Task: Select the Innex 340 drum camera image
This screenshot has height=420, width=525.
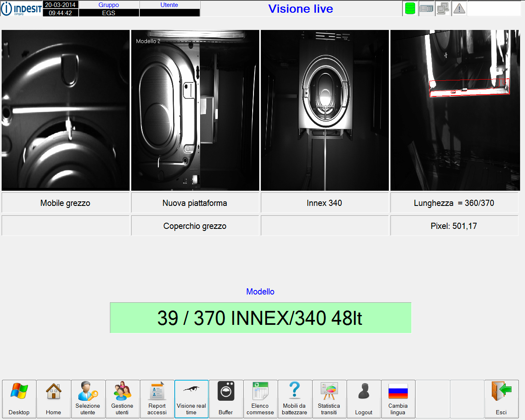Action: pyautogui.click(x=325, y=110)
